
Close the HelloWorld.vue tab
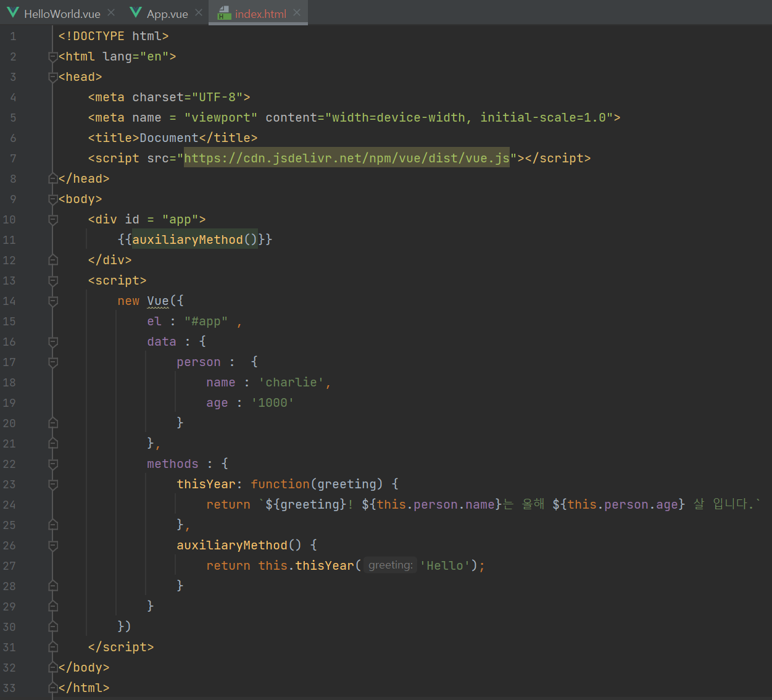(x=111, y=12)
